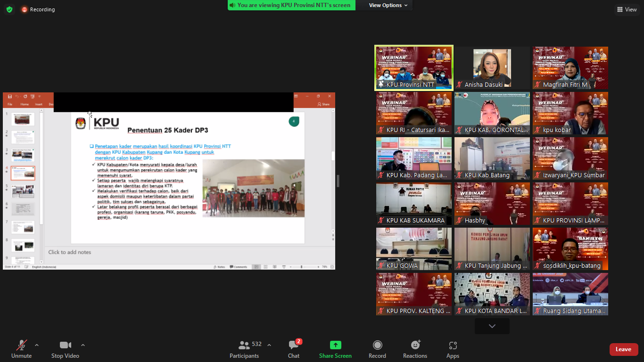
Task: Click the green Share Screen icon
Action: coord(335,345)
